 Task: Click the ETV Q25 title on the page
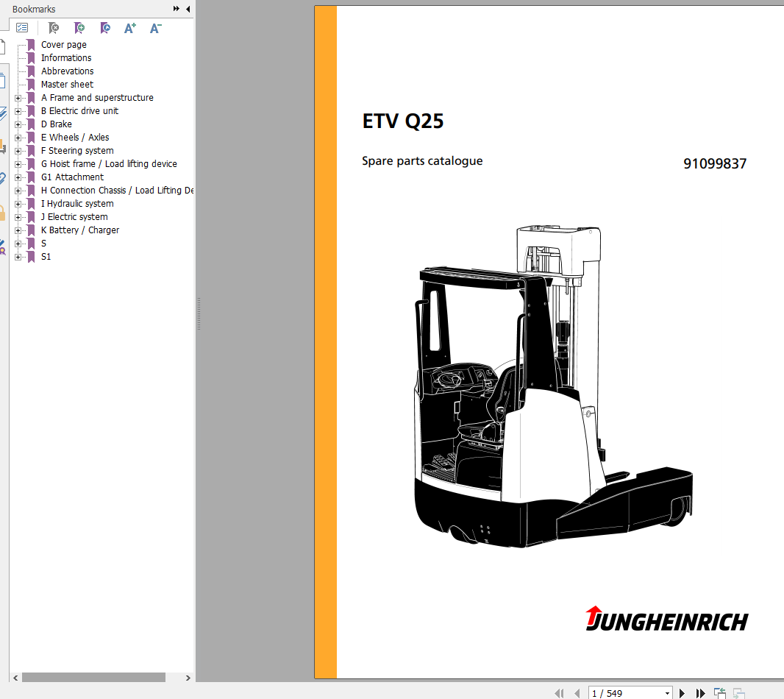click(x=402, y=121)
